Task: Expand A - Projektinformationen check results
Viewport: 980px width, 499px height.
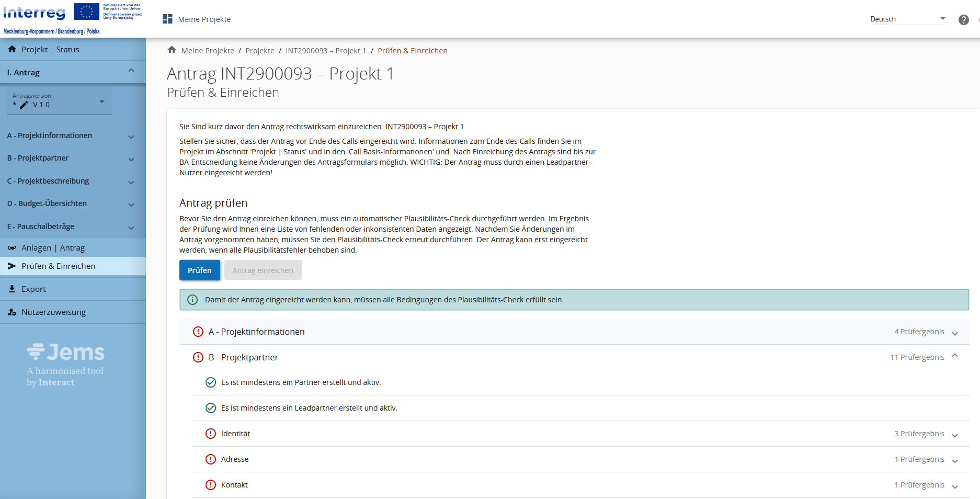Action: pos(954,333)
